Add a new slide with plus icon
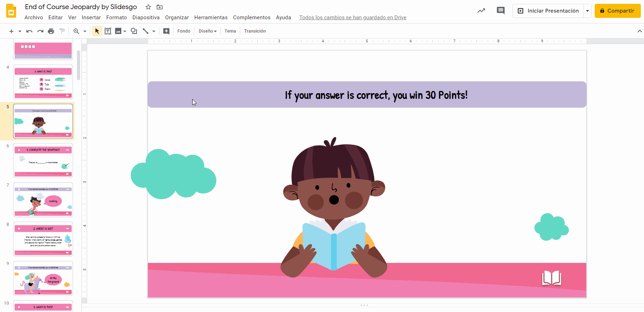 (x=11, y=31)
